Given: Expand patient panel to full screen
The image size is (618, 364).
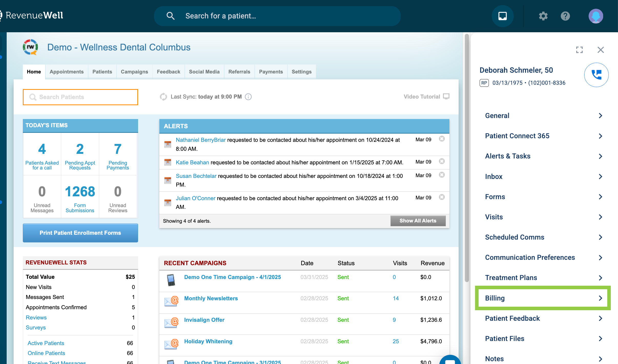Looking at the screenshot, I should [x=579, y=50].
